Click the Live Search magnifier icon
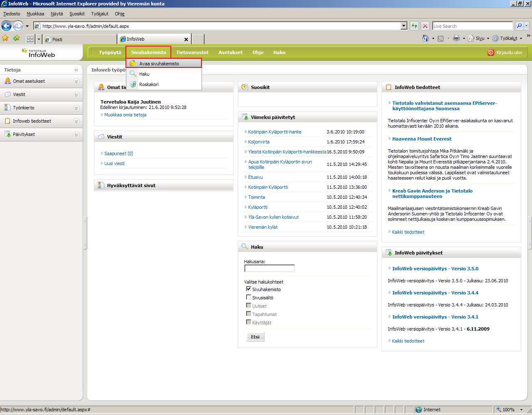This screenshot has height=415, width=532. pos(519,26)
